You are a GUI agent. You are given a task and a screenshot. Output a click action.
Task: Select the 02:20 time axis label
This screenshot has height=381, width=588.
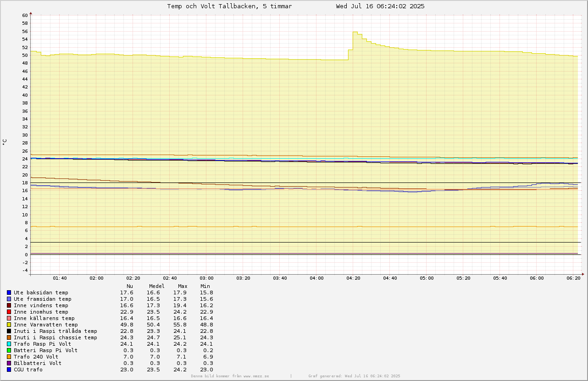133,278
